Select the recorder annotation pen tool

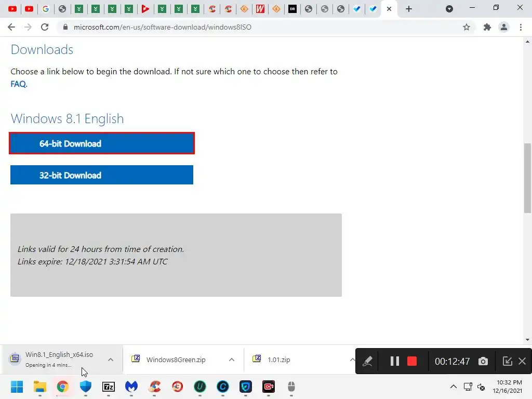tap(367, 361)
